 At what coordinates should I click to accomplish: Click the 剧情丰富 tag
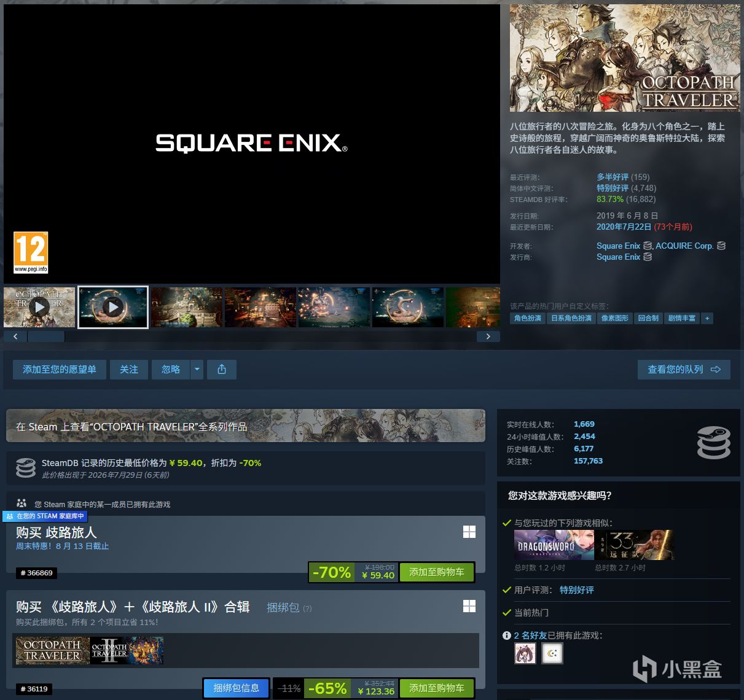(x=682, y=318)
